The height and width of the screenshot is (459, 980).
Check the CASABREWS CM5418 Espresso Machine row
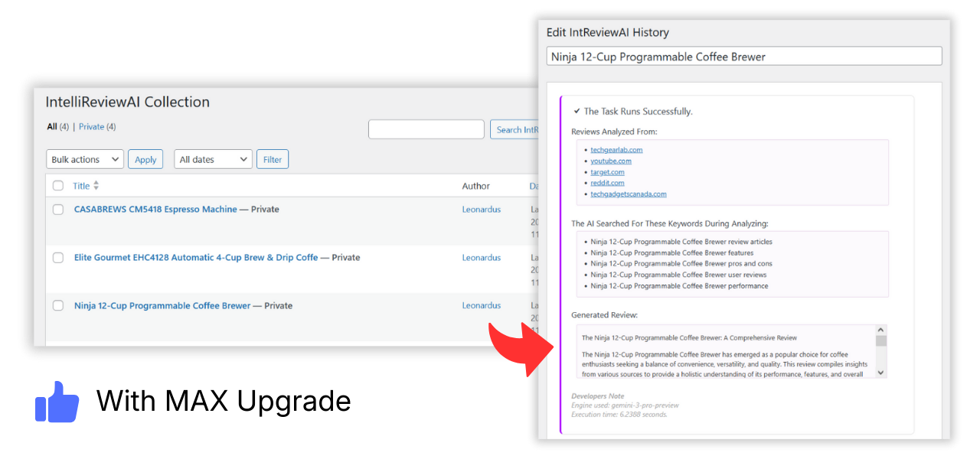(x=58, y=210)
